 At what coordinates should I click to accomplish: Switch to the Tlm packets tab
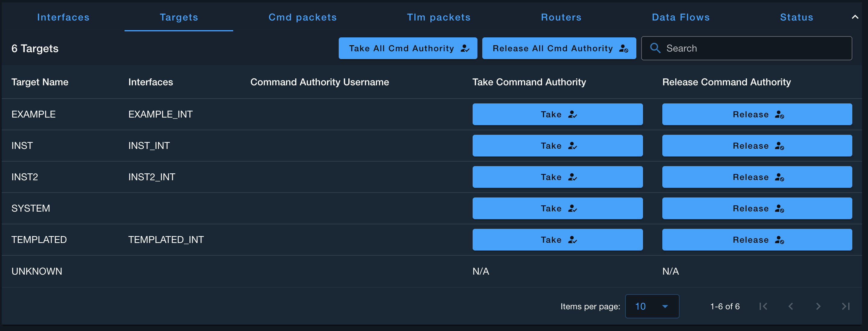tap(439, 17)
